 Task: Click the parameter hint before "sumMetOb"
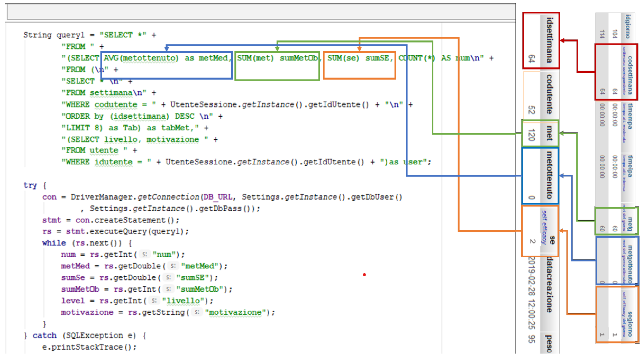click(x=168, y=289)
